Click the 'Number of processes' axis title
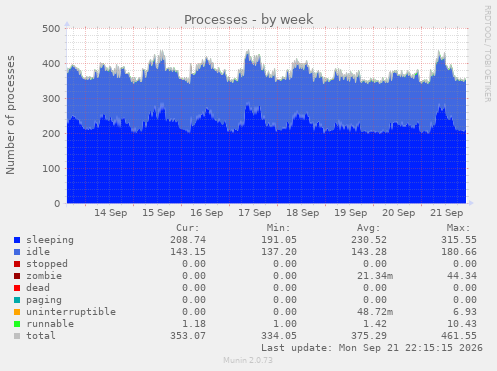This screenshot has height=371, width=497. pyautogui.click(x=10, y=115)
